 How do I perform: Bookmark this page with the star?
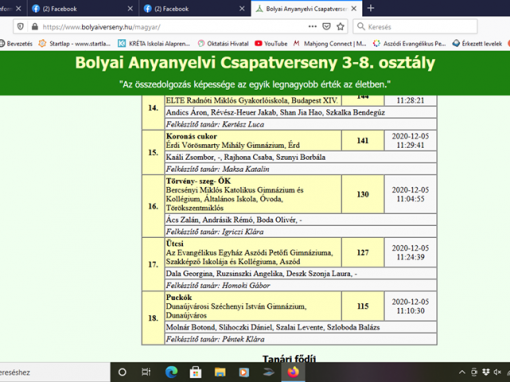[x=340, y=26]
